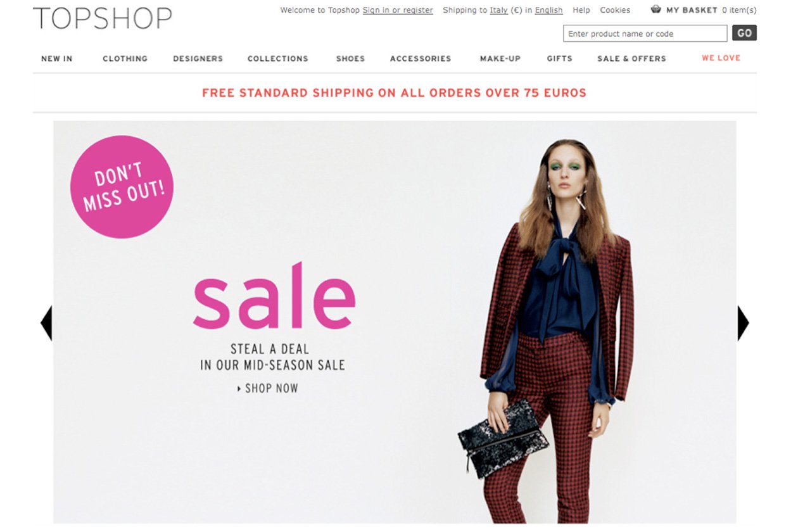Click the Shop Now arrow link

click(x=267, y=388)
